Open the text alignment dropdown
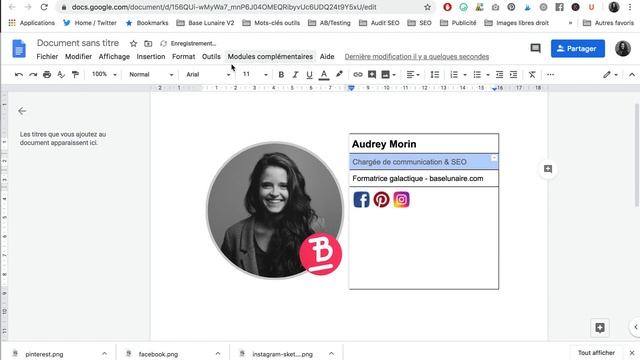This screenshot has height=360, width=640. (413, 75)
